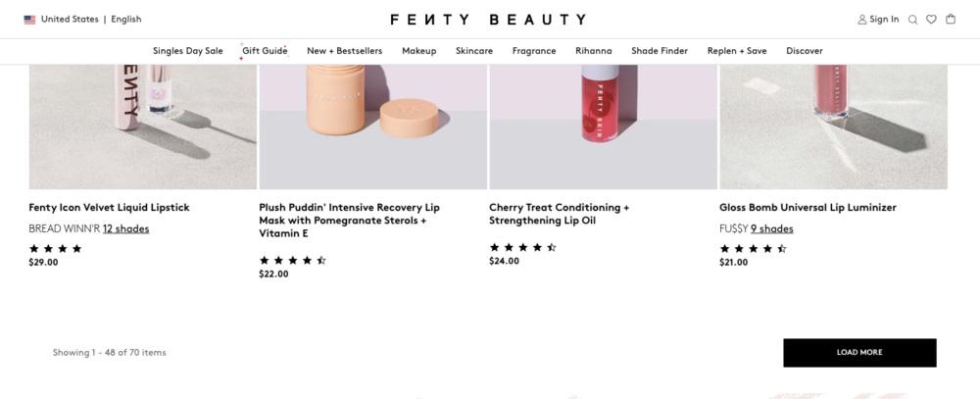980x399 pixels.
Task: Open the Singles Day Sale menu item
Action: (x=187, y=51)
